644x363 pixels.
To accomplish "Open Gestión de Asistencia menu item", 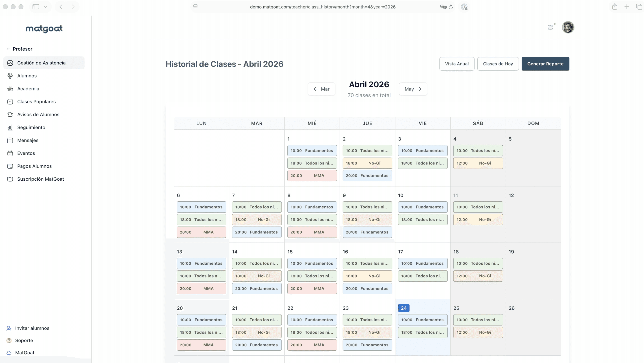I will click(44, 63).
